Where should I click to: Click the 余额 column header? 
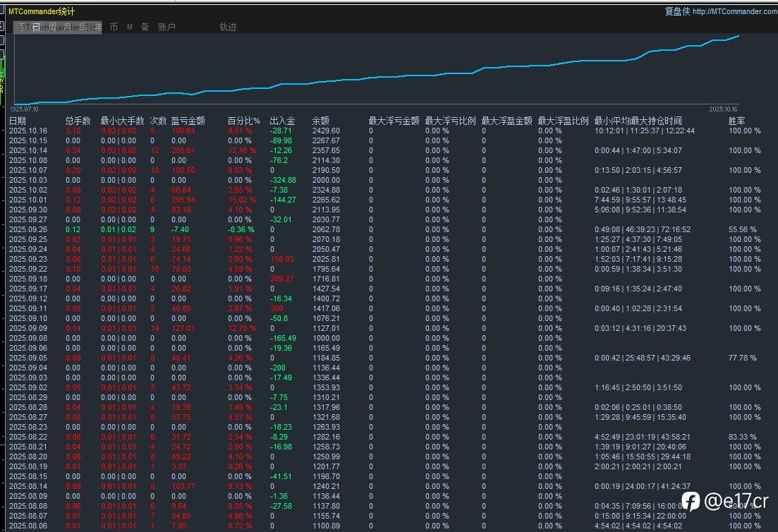[x=320, y=121]
